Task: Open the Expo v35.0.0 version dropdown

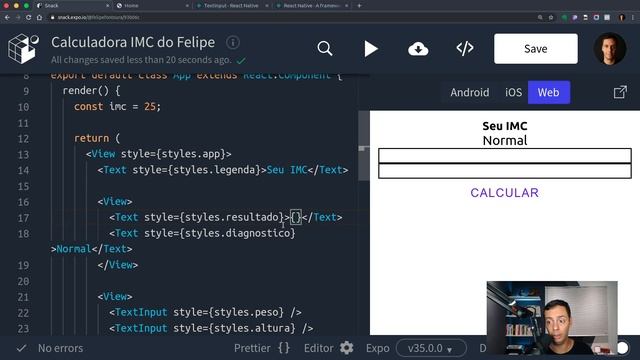Action: pyautogui.click(x=431, y=348)
